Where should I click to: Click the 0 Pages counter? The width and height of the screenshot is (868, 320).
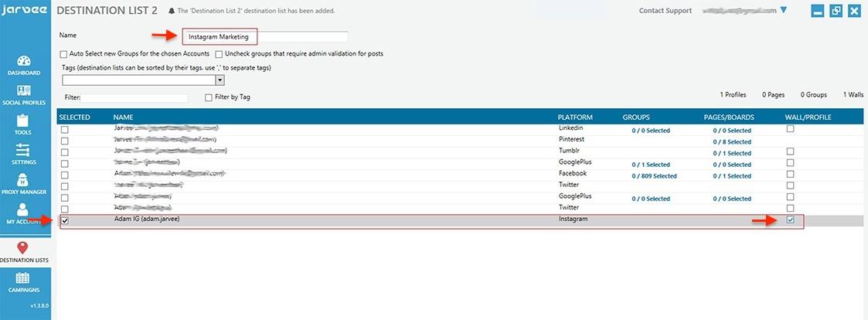774,94
